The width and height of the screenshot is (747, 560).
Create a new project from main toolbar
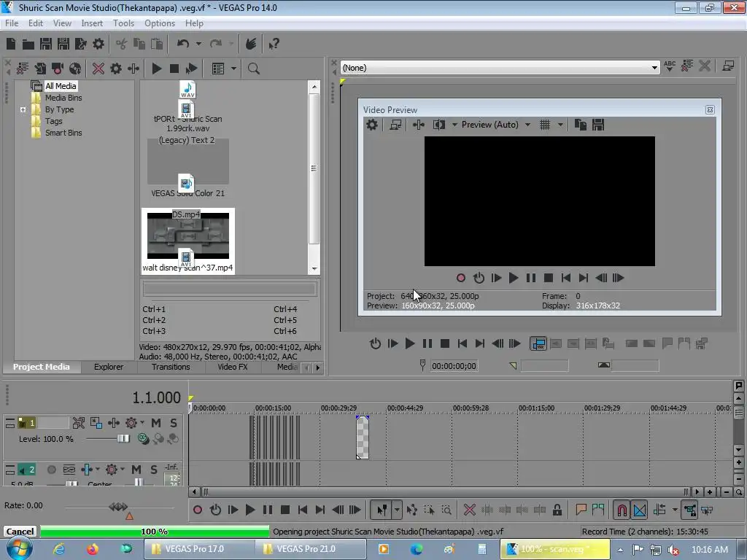11,44
